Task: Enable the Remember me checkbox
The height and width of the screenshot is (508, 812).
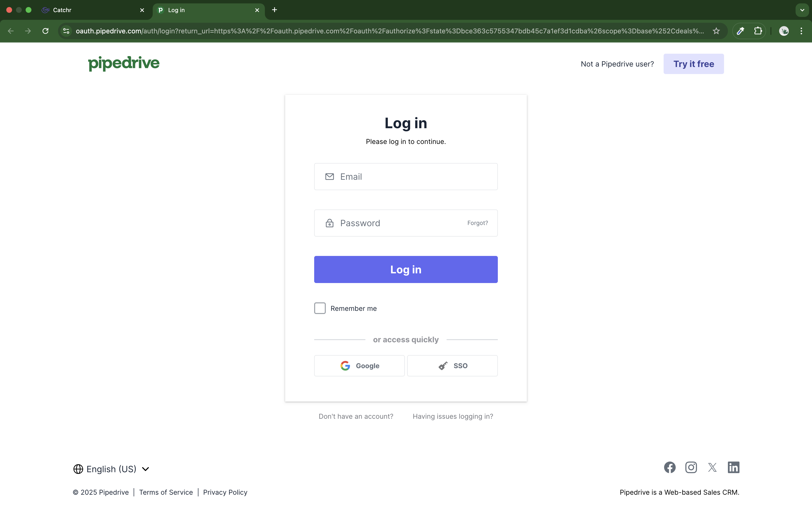Action: click(320, 308)
